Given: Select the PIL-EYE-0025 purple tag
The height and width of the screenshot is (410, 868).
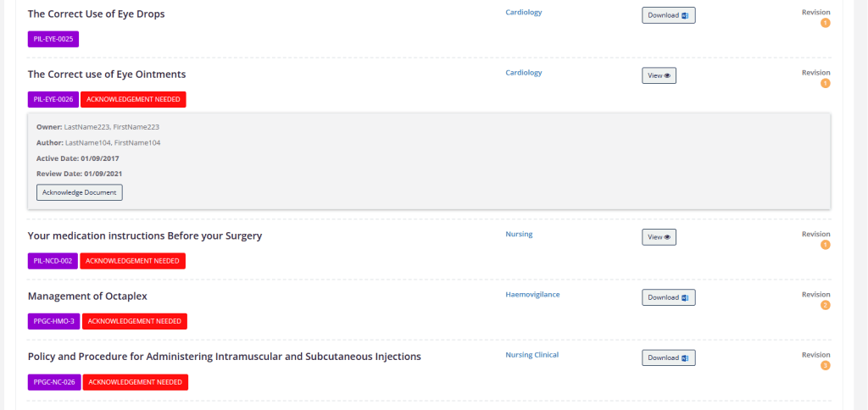Looking at the screenshot, I should click(53, 39).
